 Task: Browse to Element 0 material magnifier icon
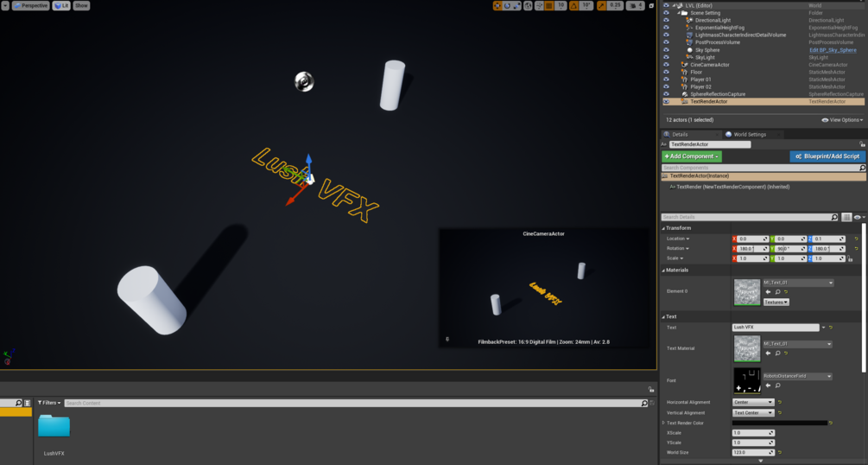pos(778,292)
